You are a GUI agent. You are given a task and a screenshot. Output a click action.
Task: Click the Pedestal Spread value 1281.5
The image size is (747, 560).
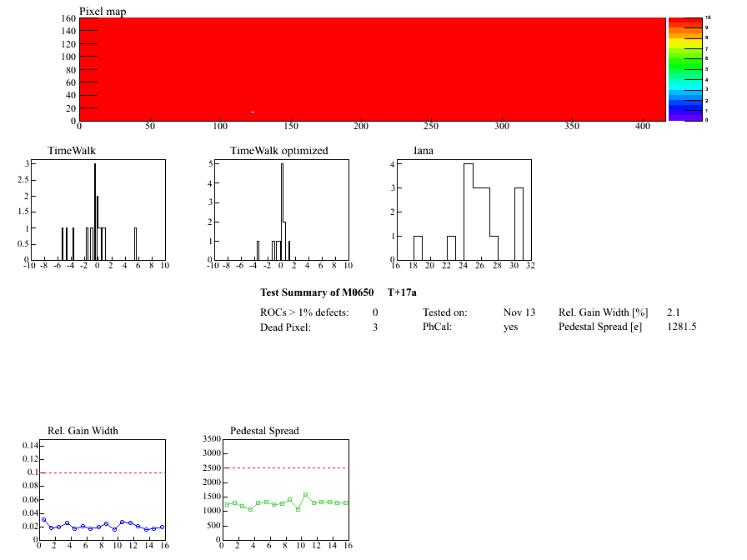click(x=682, y=327)
